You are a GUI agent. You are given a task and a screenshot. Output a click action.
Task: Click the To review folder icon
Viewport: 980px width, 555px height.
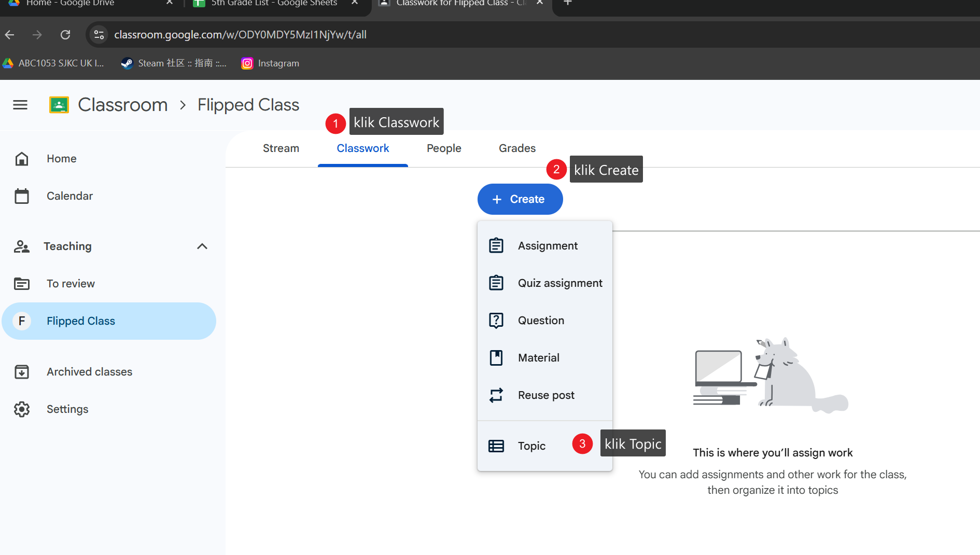22,284
